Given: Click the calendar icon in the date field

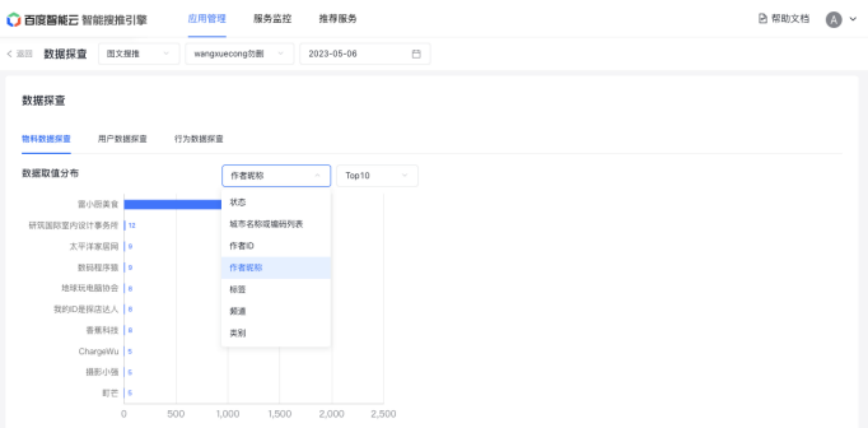Looking at the screenshot, I should pyautogui.click(x=416, y=54).
